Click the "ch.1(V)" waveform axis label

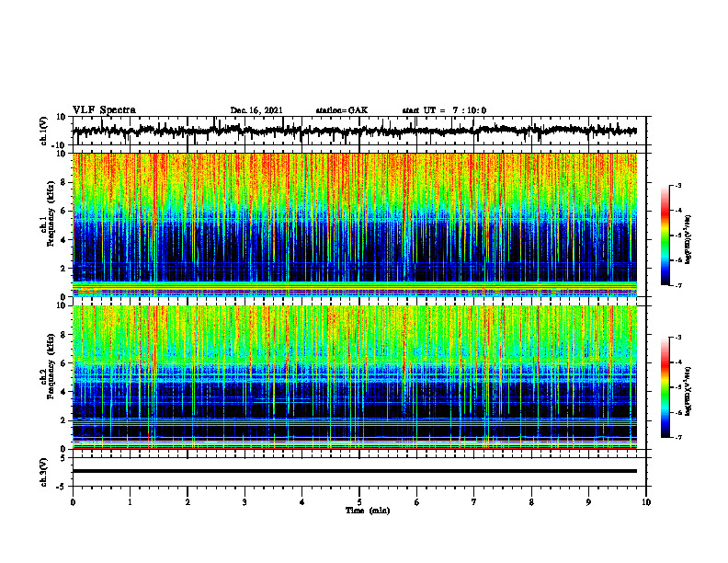43,131
